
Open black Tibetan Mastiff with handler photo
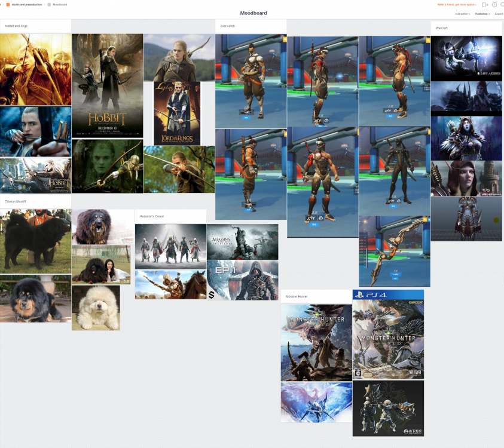(36, 241)
